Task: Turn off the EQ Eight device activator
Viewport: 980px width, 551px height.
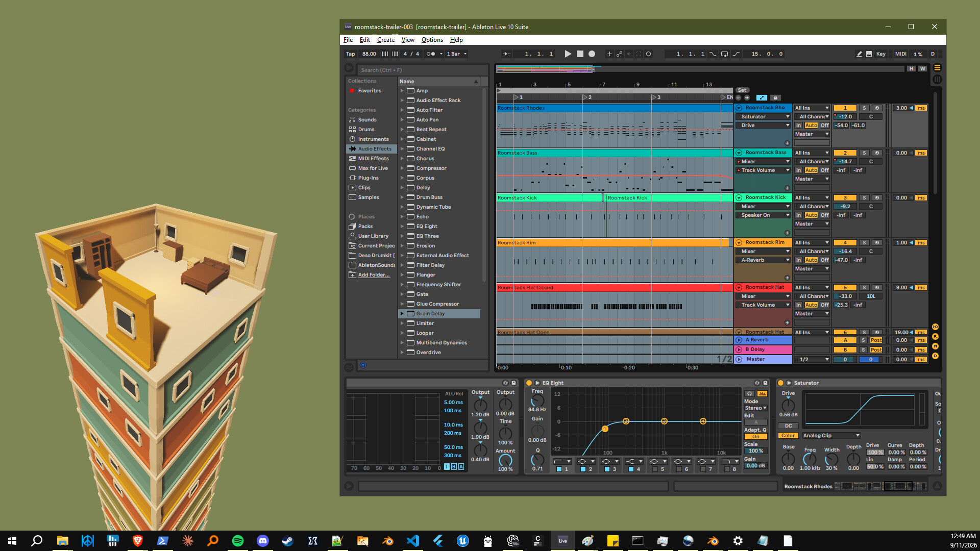Action: point(529,383)
